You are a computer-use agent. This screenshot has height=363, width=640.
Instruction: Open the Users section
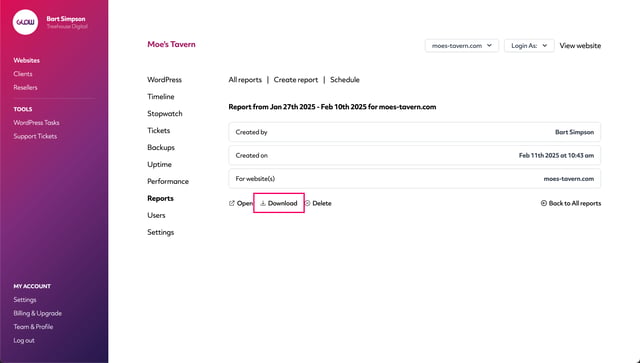tap(156, 215)
